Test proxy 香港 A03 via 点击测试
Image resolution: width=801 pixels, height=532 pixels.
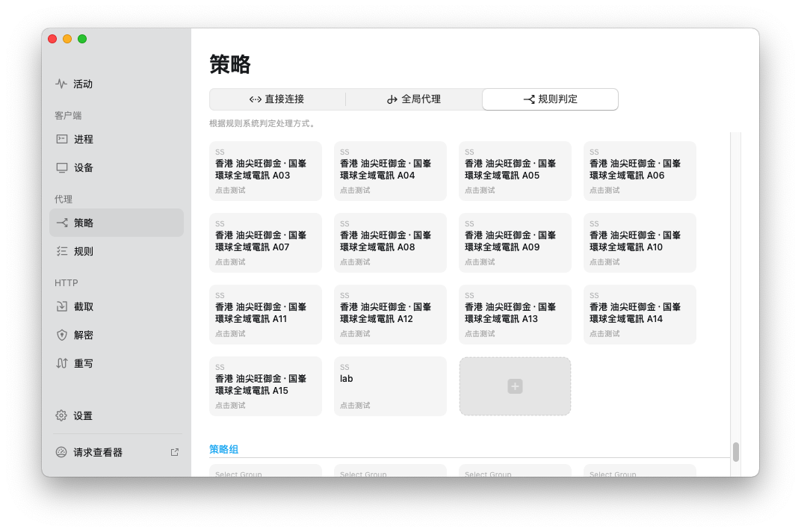(229, 189)
